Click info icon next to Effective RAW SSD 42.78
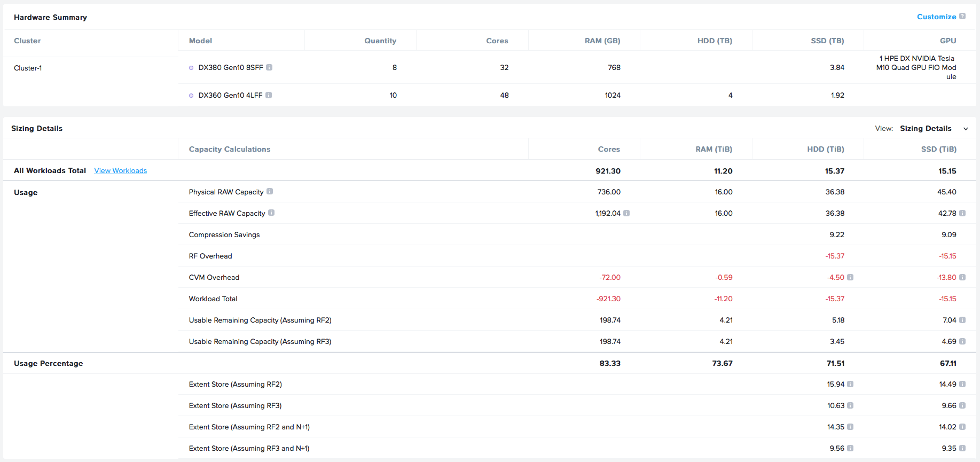 (962, 213)
